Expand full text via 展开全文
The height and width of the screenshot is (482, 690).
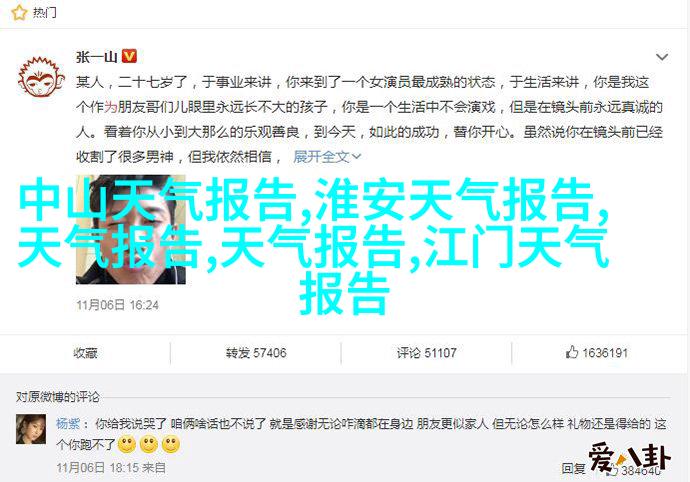point(327,156)
